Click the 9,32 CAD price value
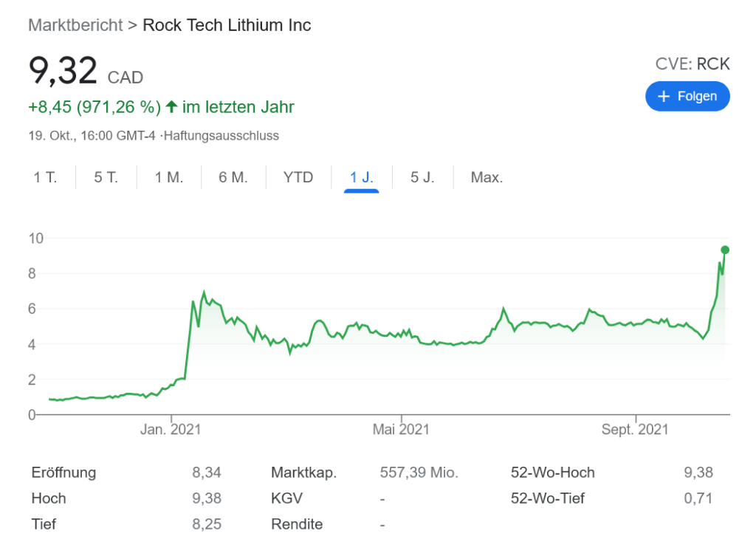 [x=63, y=72]
